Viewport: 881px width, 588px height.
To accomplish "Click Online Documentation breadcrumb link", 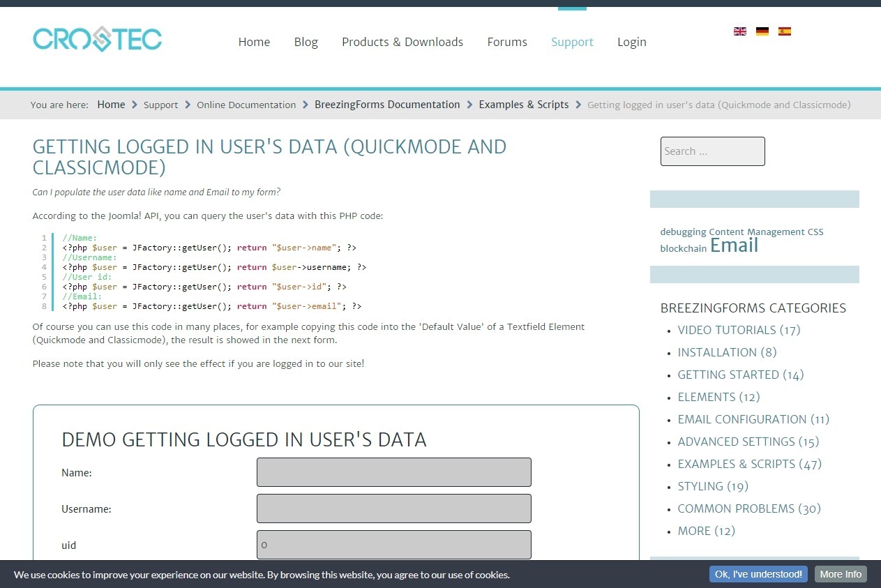I will (246, 105).
